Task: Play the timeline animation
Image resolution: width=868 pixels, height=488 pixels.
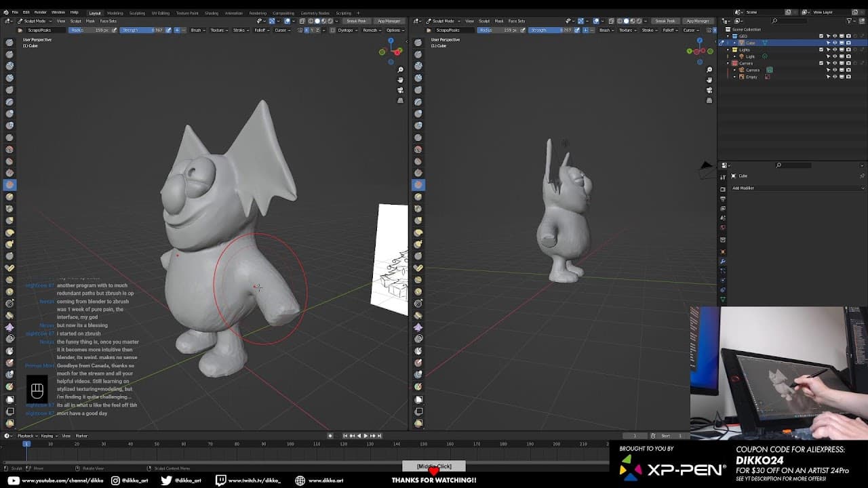Action: pos(366,435)
